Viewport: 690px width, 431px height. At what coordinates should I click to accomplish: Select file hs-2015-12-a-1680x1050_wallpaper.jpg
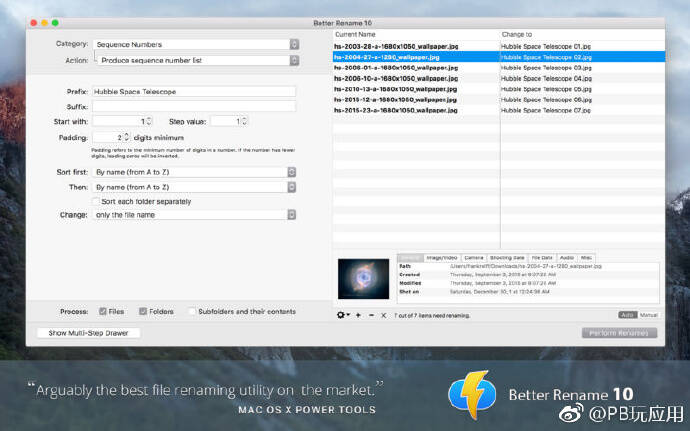396,100
